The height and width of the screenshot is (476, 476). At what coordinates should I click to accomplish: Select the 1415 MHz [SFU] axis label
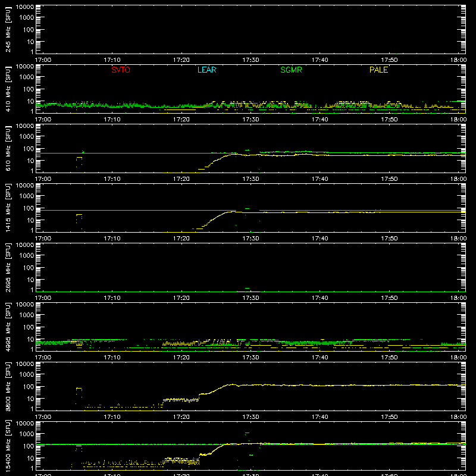pyautogui.click(x=8, y=208)
